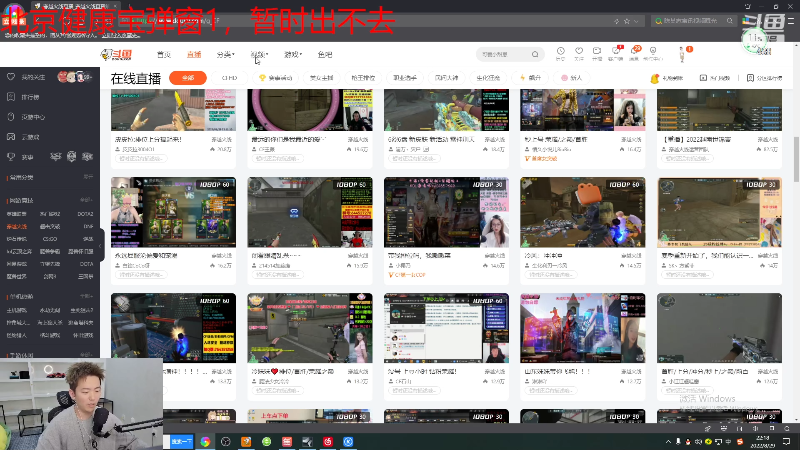This screenshot has height=450, width=800.
Task: Open 我的关注 heart item in sidebar
Action: click(x=27, y=77)
